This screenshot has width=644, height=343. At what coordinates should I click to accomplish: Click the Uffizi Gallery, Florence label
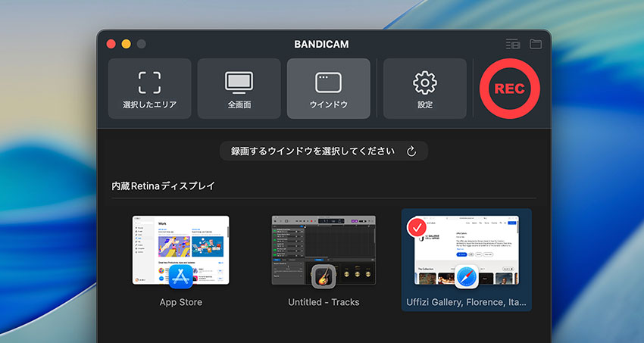pyautogui.click(x=466, y=302)
